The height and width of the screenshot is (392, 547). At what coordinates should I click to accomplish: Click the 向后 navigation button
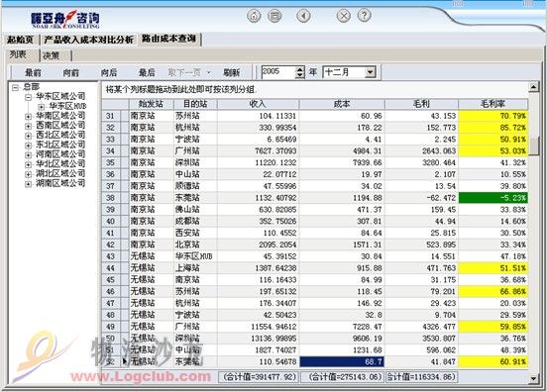(x=109, y=72)
